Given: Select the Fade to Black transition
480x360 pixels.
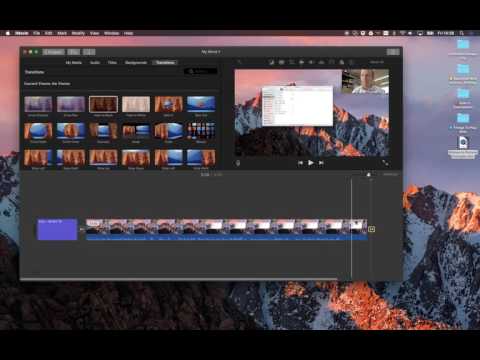Looking at the screenshot, I should pyautogui.click(x=103, y=104).
